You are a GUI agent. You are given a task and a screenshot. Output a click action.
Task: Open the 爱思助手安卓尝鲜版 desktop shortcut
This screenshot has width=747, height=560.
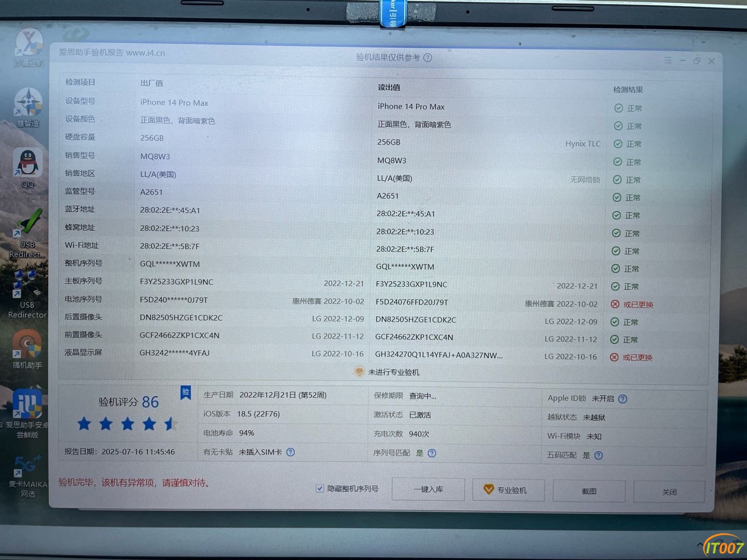27,415
